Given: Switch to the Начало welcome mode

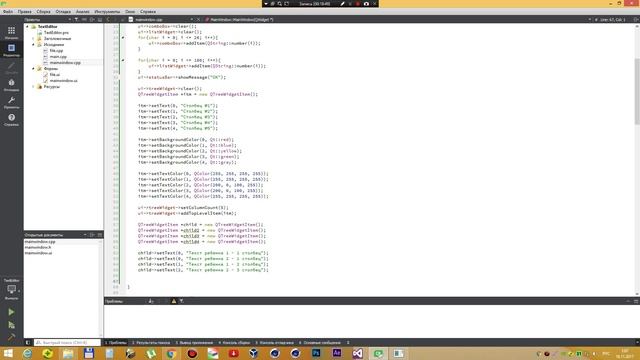Looking at the screenshot, I should pos(11,33).
